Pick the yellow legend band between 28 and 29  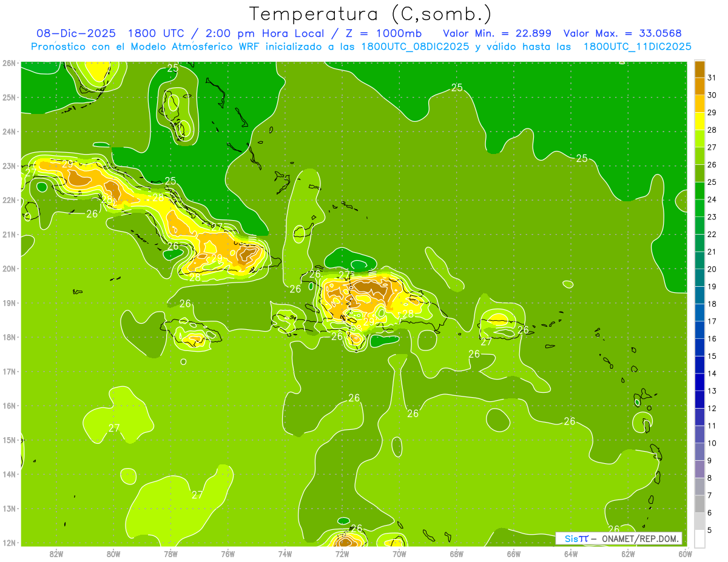[x=699, y=121]
